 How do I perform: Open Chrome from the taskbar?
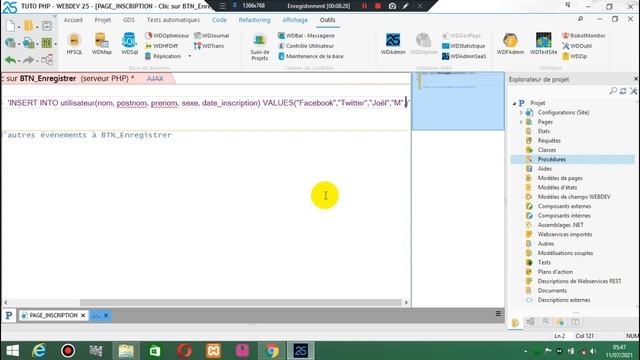pos(271,351)
